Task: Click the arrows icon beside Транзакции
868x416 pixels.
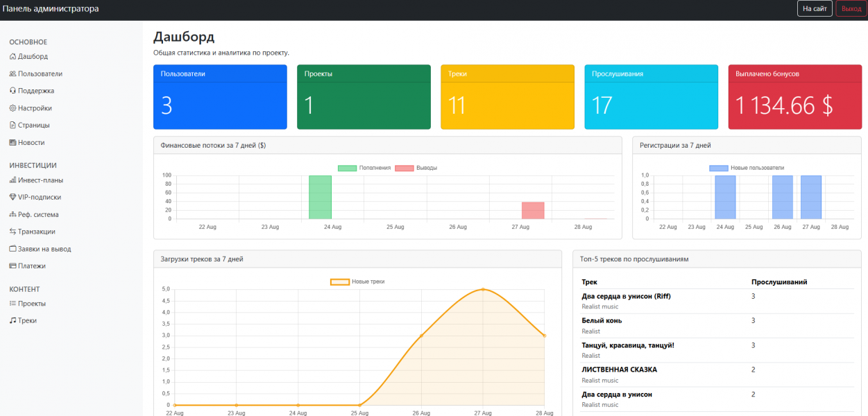Action: [12, 232]
